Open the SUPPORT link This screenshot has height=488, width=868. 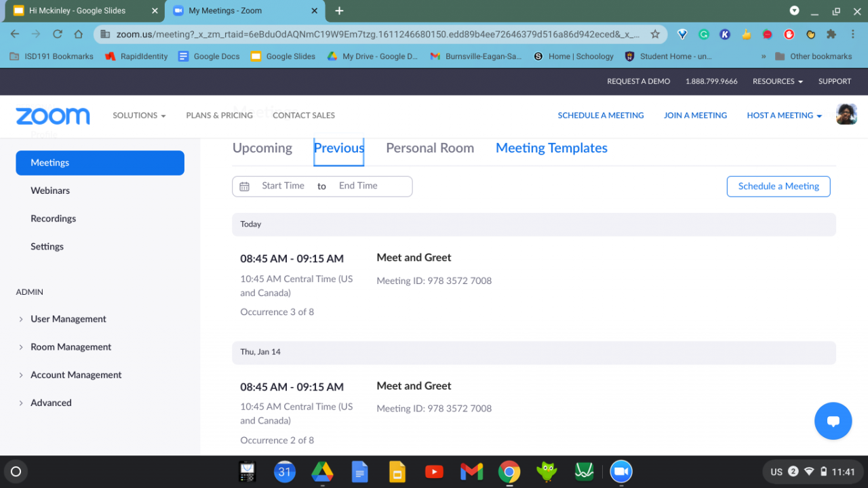click(835, 81)
